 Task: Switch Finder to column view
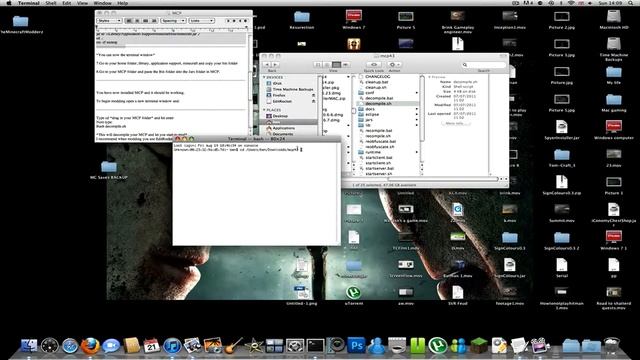click(336, 64)
